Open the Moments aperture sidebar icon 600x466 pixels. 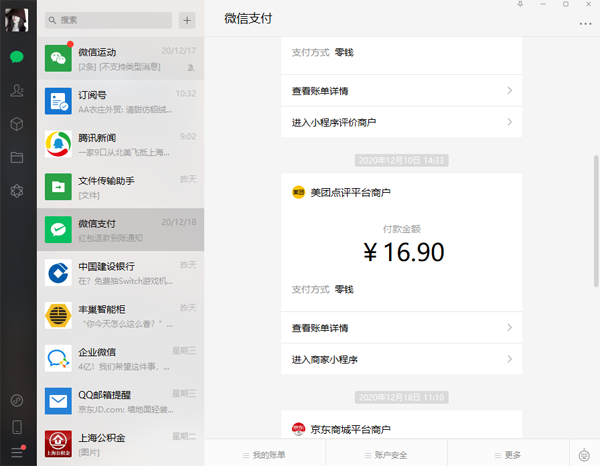pos(17,191)
